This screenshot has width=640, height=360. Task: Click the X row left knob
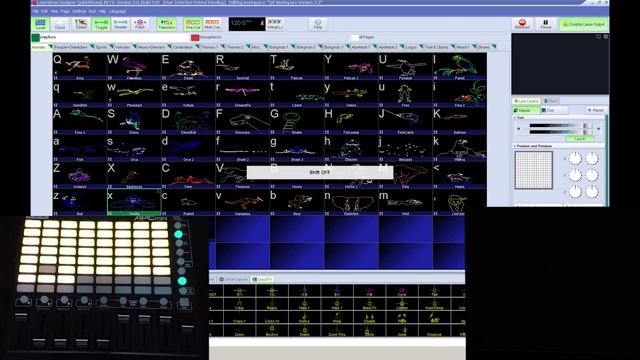tap(575, 158)
